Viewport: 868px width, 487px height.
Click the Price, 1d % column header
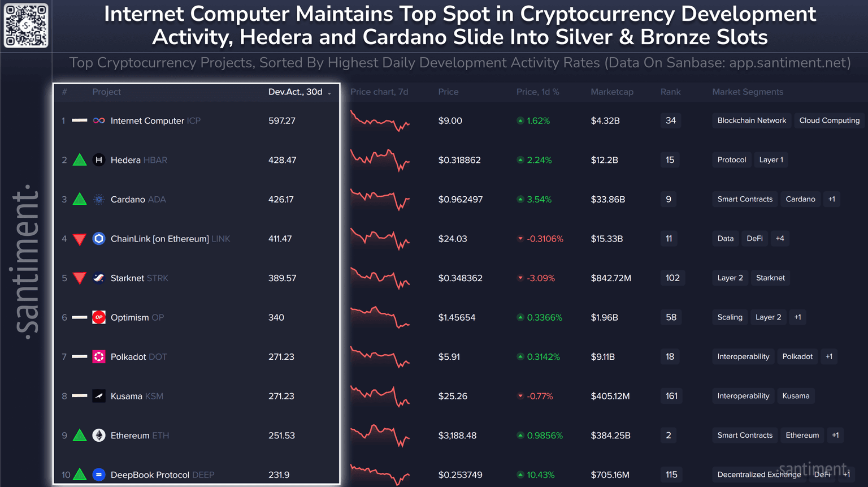(537, 92)
